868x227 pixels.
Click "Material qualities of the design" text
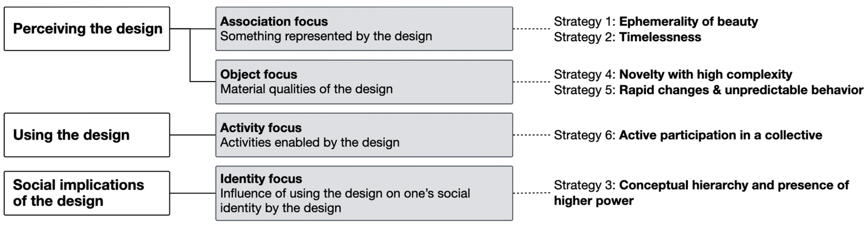click(306, 89)
